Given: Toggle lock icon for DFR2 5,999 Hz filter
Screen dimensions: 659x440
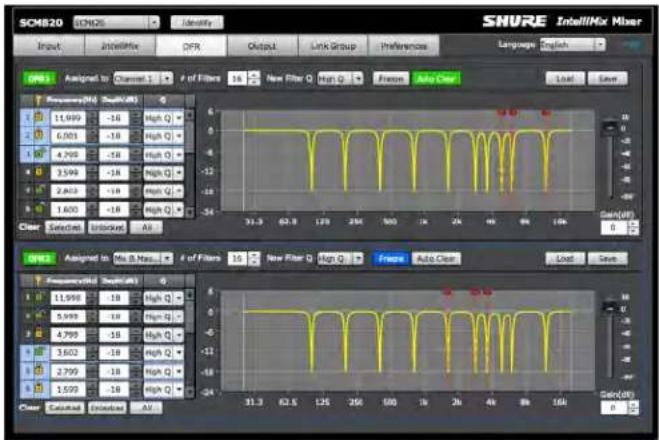Looking at the screenshot, I should click(x=40, y=316).
